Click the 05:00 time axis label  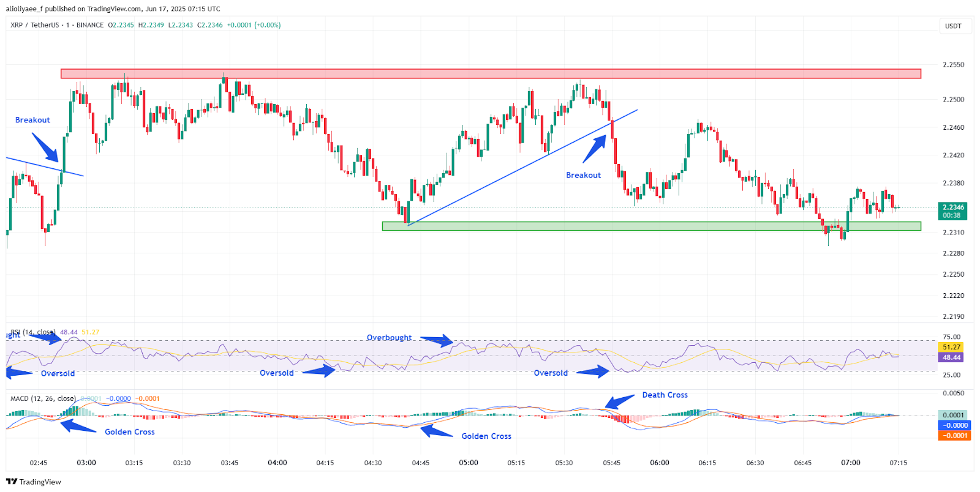(469, 463)
